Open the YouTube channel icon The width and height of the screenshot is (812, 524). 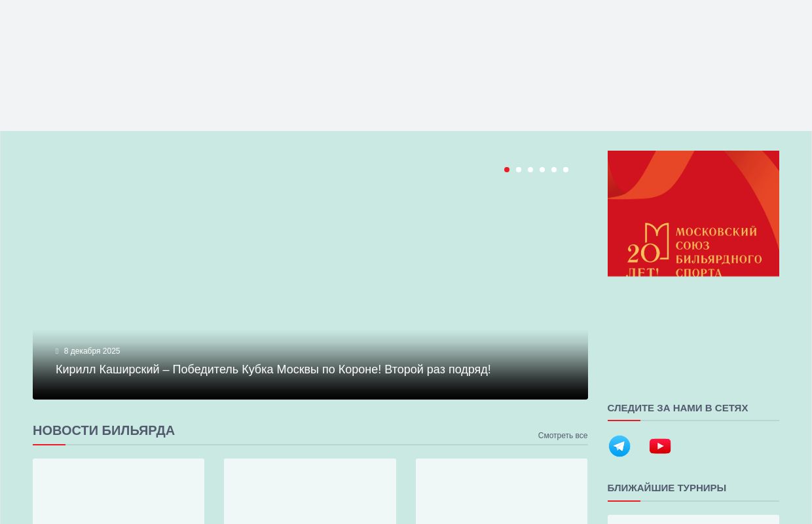point(659,446)
